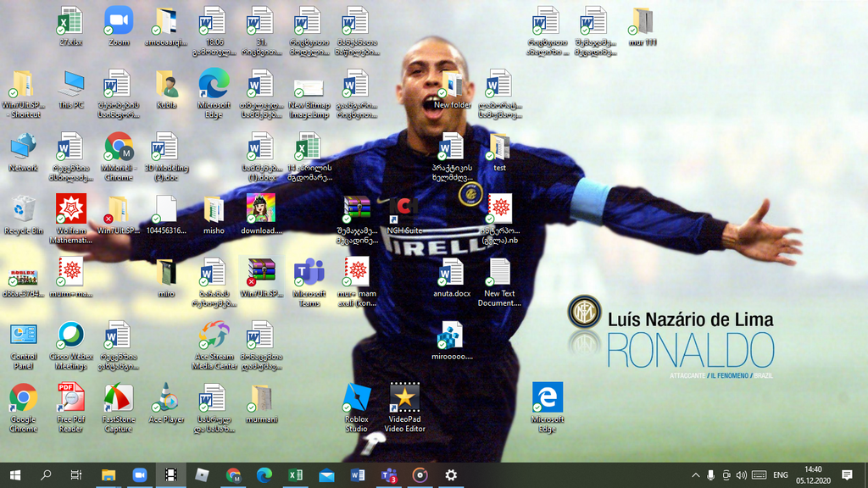The image size is (868, 488).
Task: Select the mur 111 folder
Action: (x=643, y=26)
